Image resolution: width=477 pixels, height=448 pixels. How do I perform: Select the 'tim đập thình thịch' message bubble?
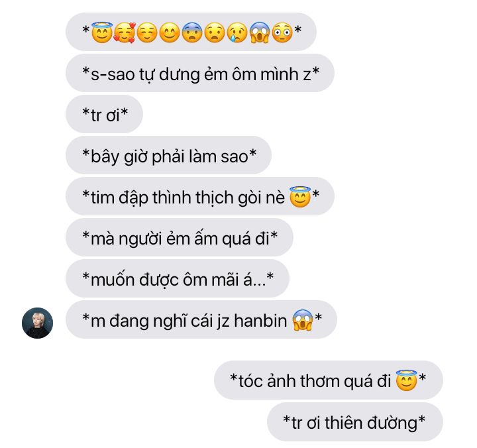click(x=200, y=196)
